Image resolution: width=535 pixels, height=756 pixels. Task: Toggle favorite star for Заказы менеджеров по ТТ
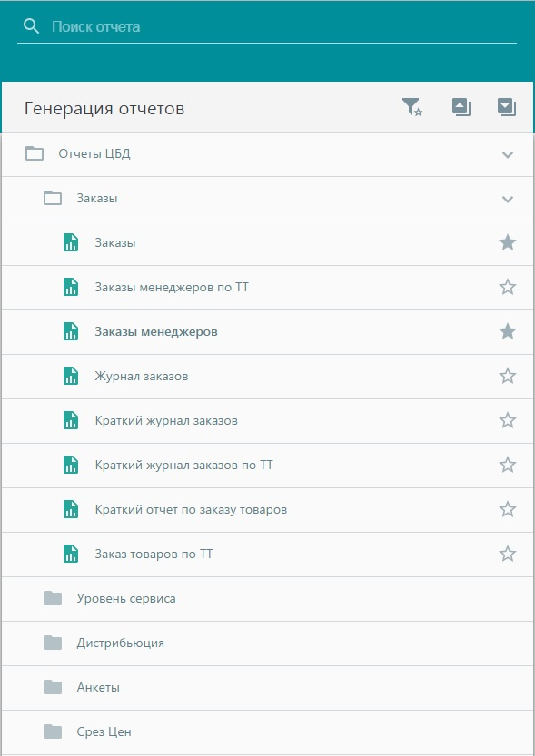click(x=508, y=287)
